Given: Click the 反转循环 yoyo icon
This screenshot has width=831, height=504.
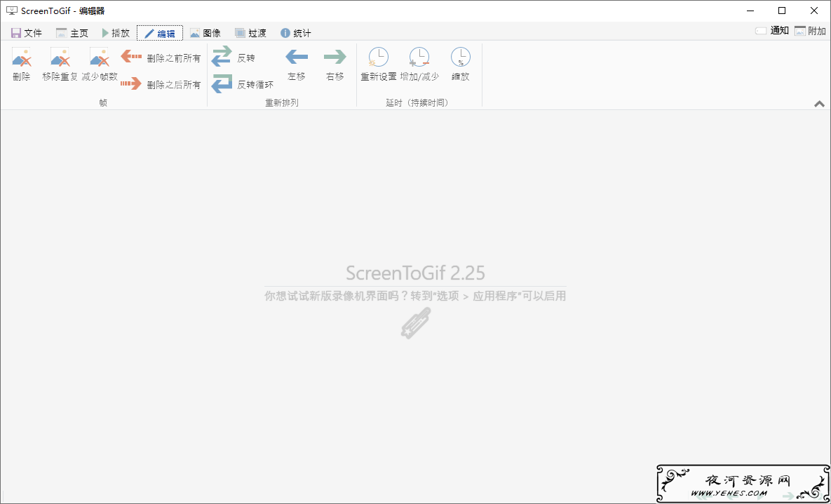Looking at the screenshot, I should click(x=222, y=83).
